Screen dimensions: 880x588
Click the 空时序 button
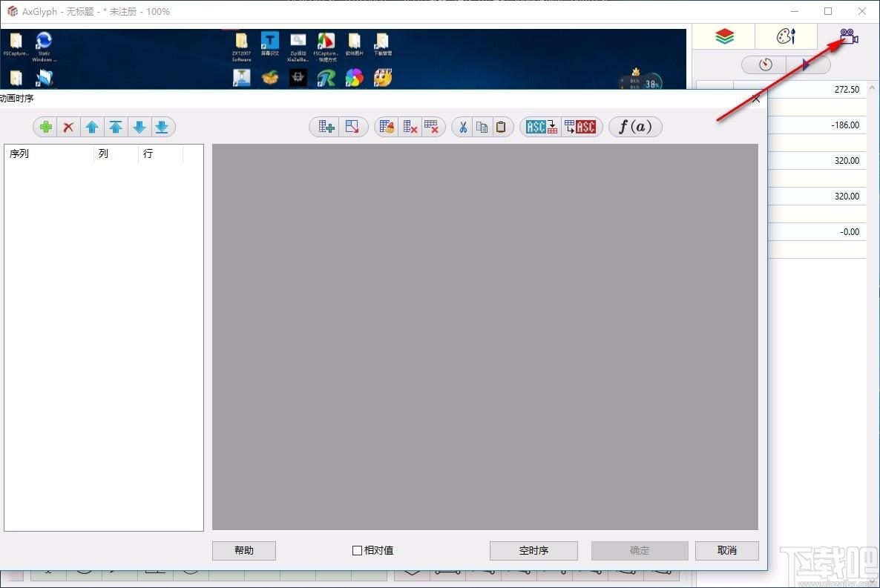(533, 550)
